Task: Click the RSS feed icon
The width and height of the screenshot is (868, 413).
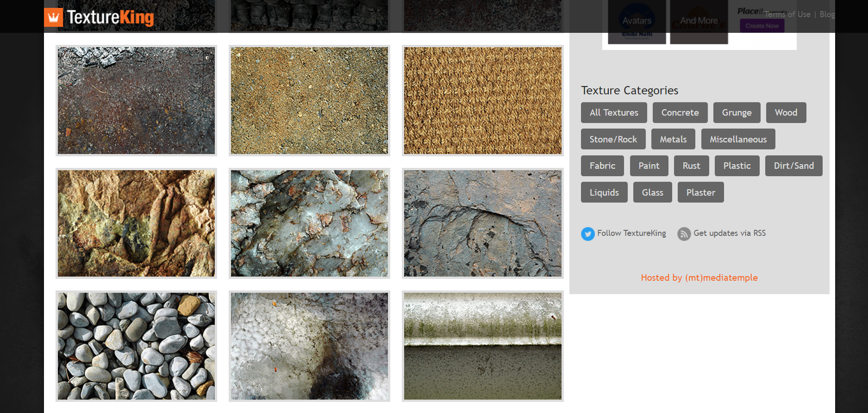Action: [x=684, y=234]
